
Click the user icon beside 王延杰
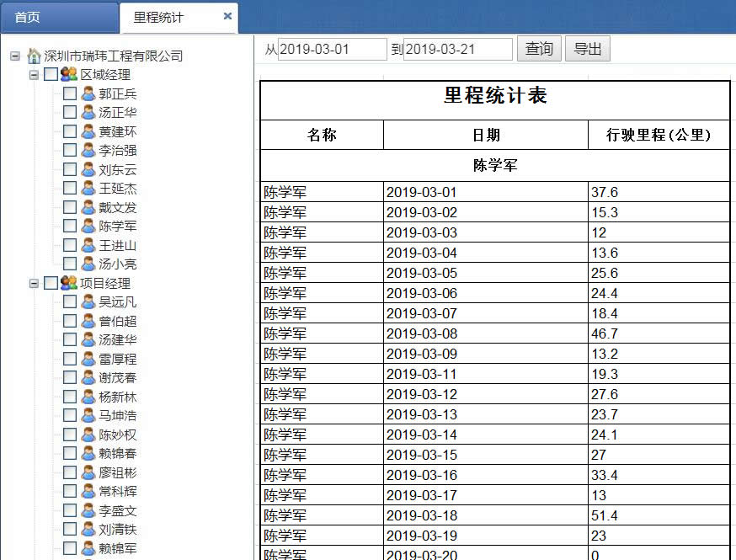tap(88, 189)
